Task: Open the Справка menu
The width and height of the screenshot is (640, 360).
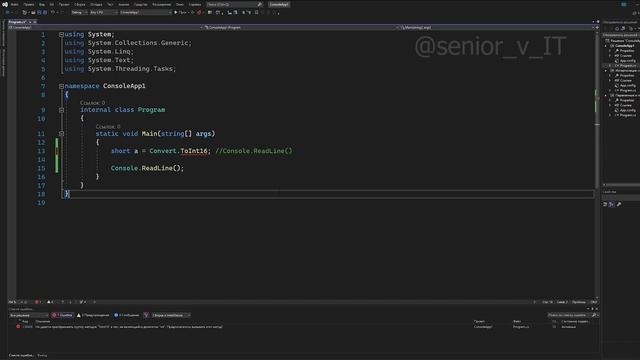Action: pos(195,4)
